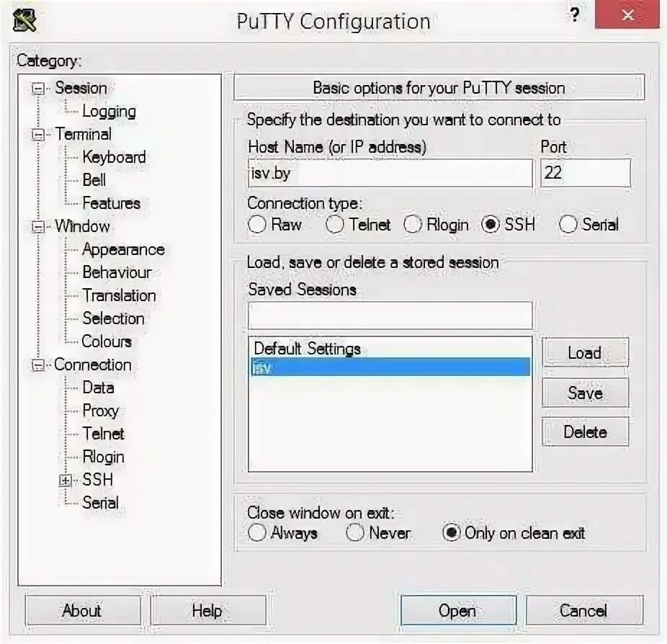Open the Colours settings category
This screenshot has height=644, width=667.
107,341
